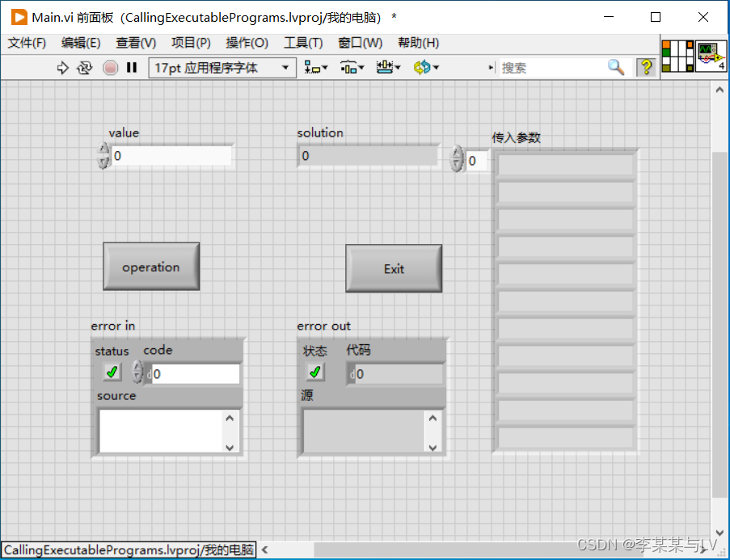Click the Reorder tool icon
Image resolution: width=730 pixels, height=560 pixels.
(421, 68)
